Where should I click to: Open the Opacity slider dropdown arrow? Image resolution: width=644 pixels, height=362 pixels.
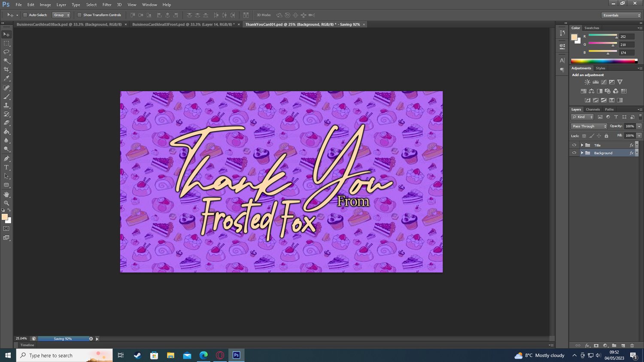[x=639, y=126]
